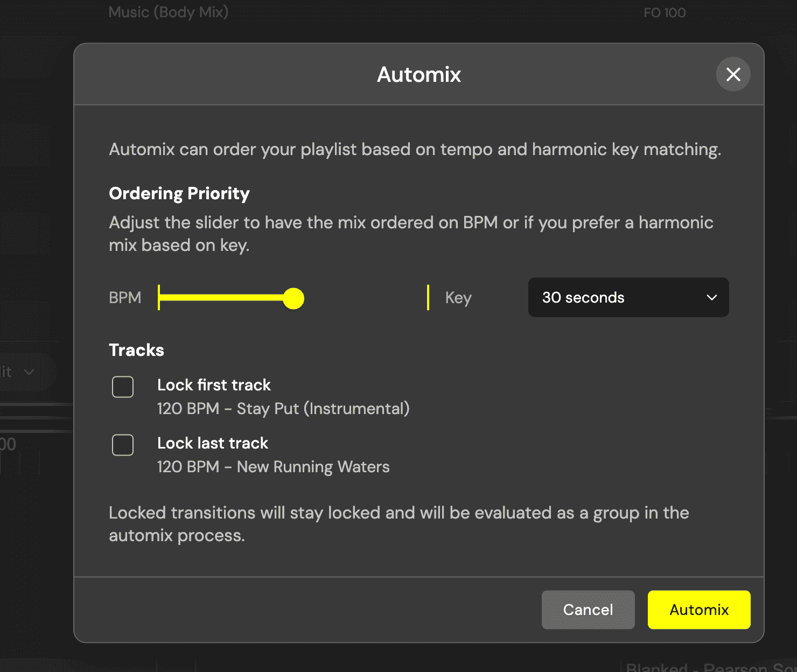This screenshot has width=797, height=672.
Task: Select the Stay Put (Instrumental) track text
Action: tap(323, 409)
